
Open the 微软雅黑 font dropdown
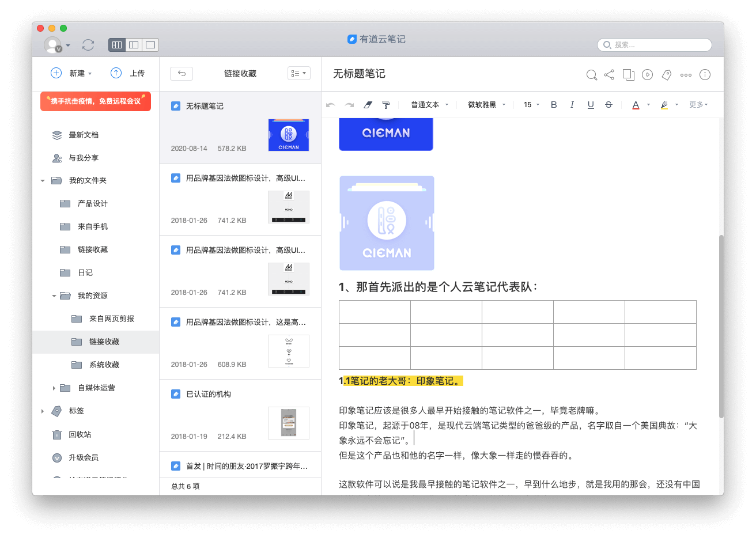click(486, 105)
